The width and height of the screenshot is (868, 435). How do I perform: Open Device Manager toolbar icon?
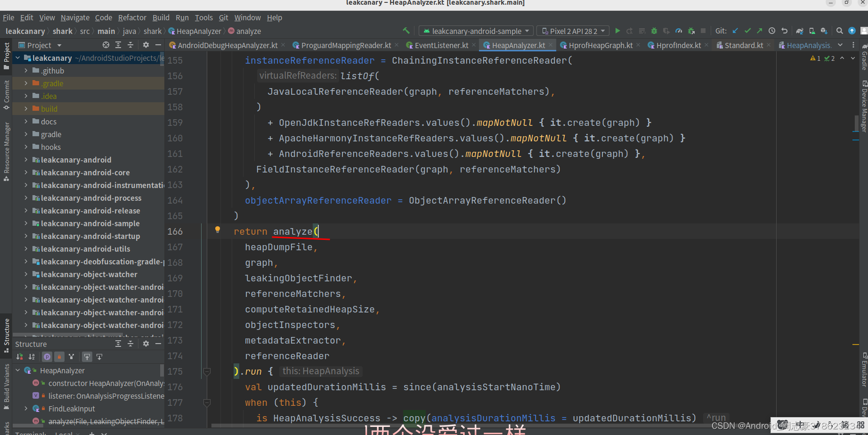[812, 31]
